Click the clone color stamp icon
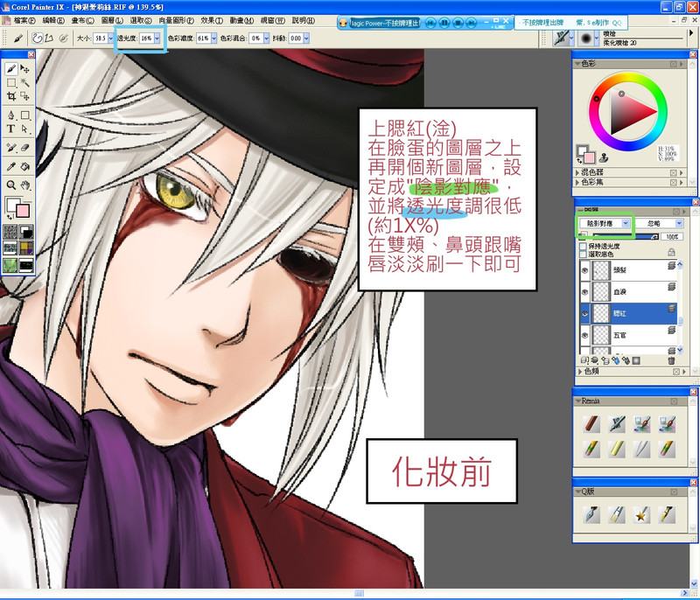The image size is (700, 600). pos(604,157)
